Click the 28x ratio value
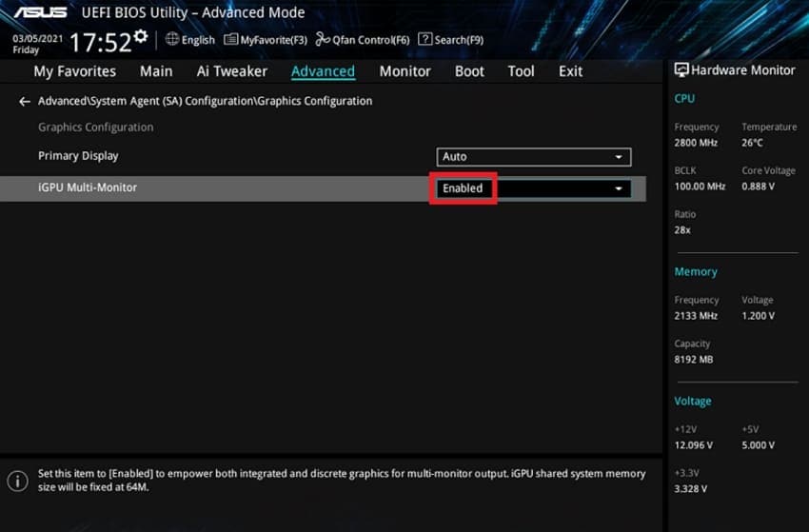Image resolution: width=809 pixels, height=532 pixels. [x=682, y=230]
